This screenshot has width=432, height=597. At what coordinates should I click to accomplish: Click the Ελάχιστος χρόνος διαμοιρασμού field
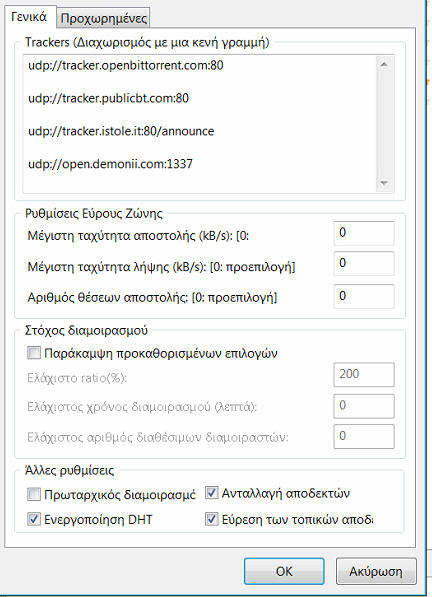(364, 406)
